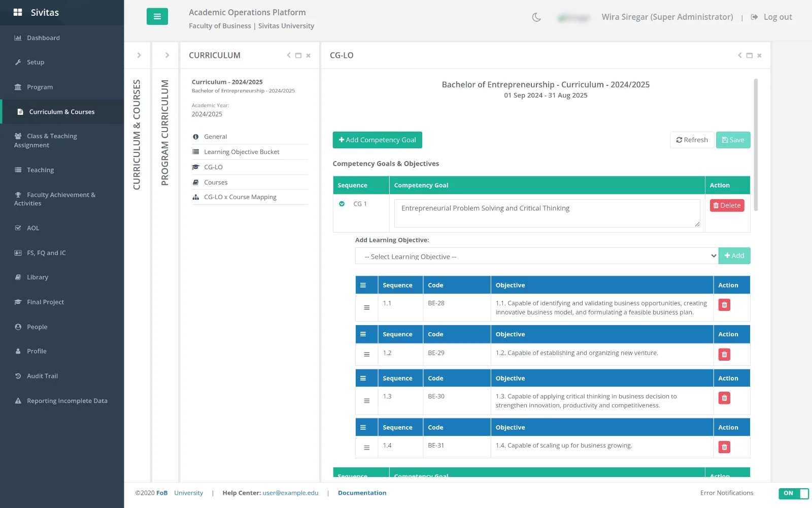Select code cell BE-29
Viewport: 812px width, 508px height.
(457, 355)
